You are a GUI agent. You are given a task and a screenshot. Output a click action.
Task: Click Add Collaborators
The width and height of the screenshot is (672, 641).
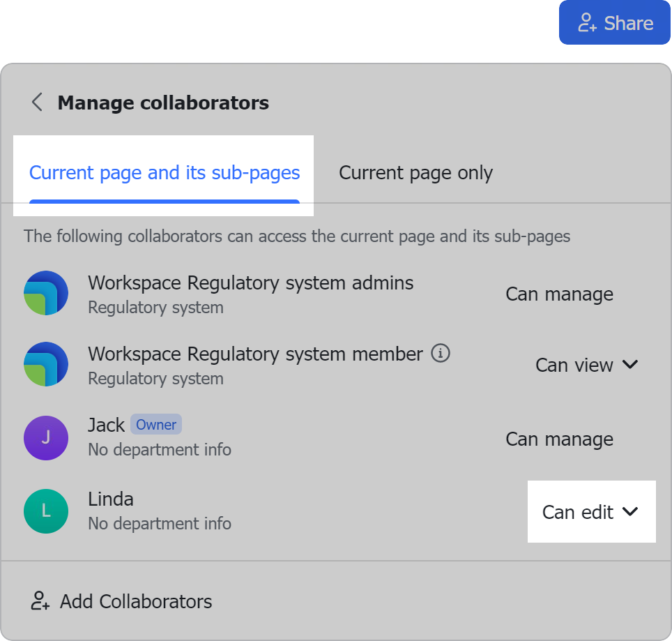[x=135, y=601]
